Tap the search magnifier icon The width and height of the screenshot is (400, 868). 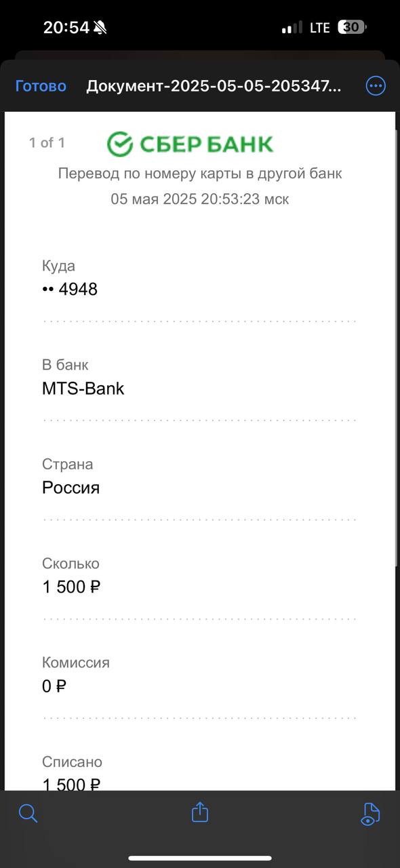coord(28,813)
